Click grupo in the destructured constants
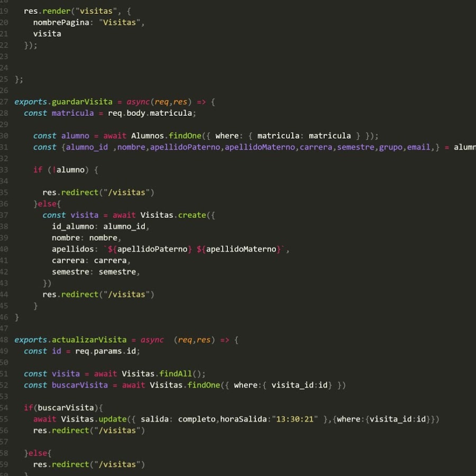This screenshot has width=476, height=476. (391, 147)
